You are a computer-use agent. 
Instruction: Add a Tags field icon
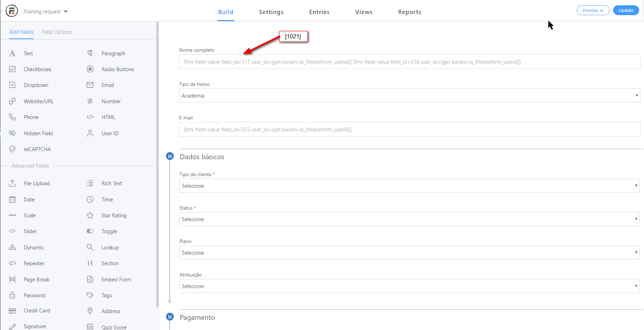(90, 295)
